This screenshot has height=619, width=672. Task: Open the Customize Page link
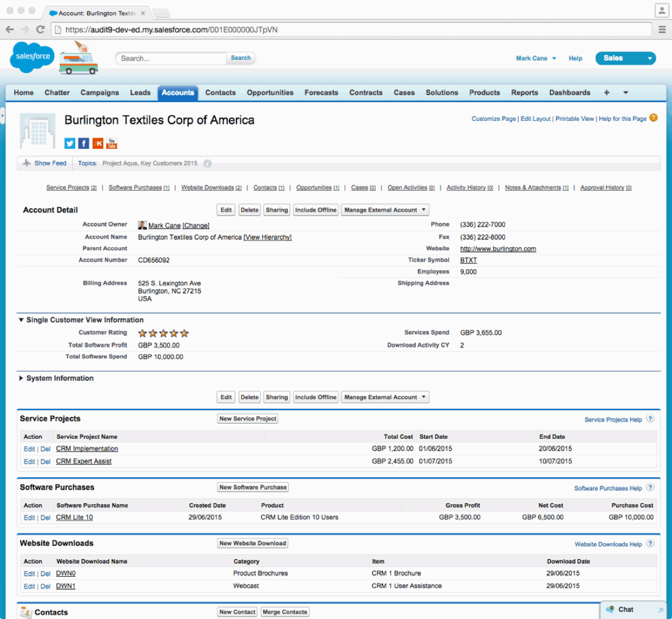pyautogui.click(x=494, y=118)
